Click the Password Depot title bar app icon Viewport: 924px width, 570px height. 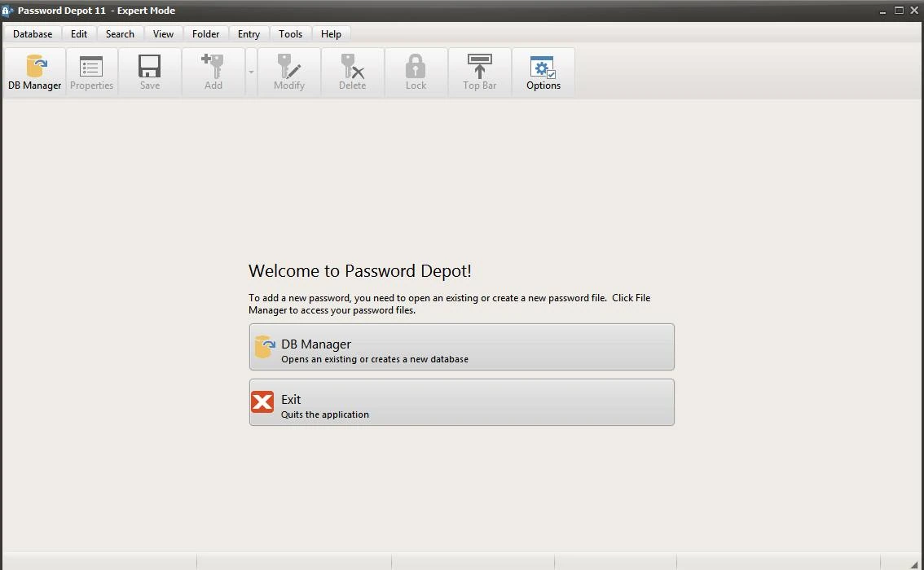click(7, 11)
